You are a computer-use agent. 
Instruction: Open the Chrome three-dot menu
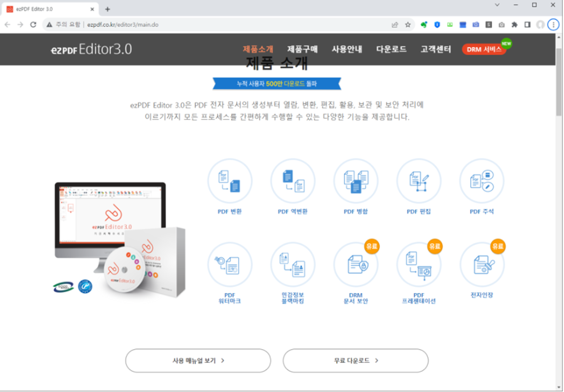pos(553,24)
